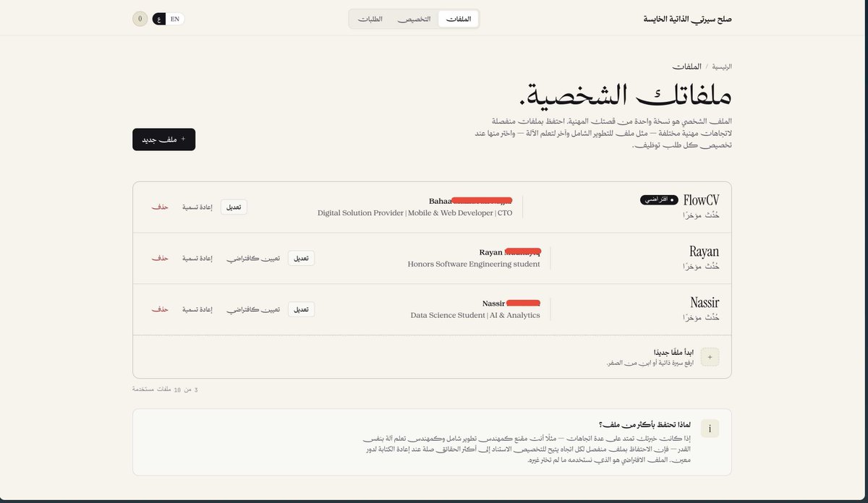Switch to the التخصيص tab
The image size is (868, 503).
click(x=414, y=19)
